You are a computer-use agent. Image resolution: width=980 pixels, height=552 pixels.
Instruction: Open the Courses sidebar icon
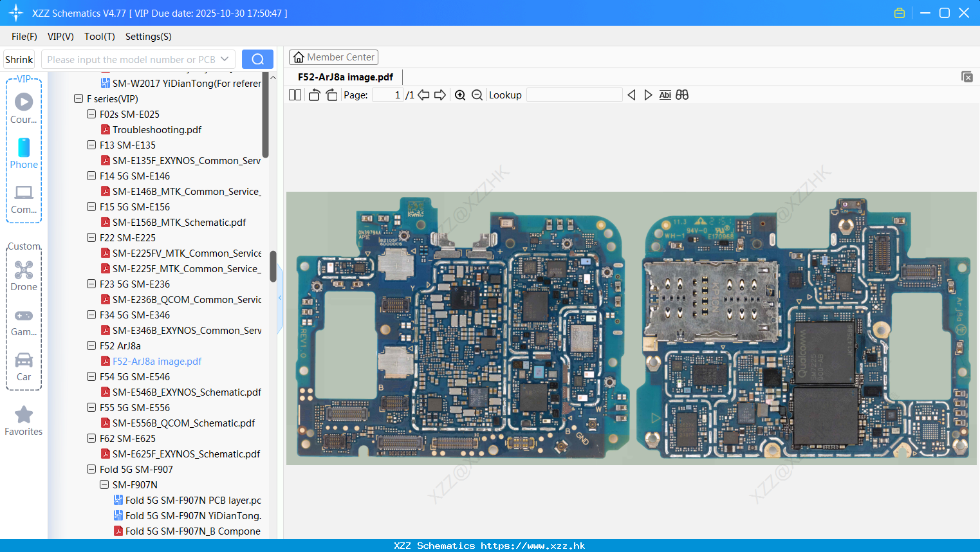[x=24, y=108]
